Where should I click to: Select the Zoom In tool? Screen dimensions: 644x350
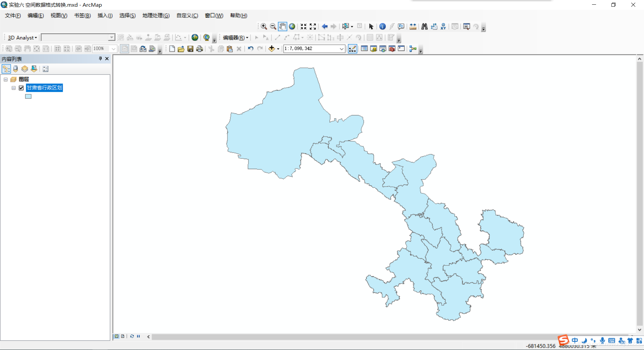tap(264, 27)
